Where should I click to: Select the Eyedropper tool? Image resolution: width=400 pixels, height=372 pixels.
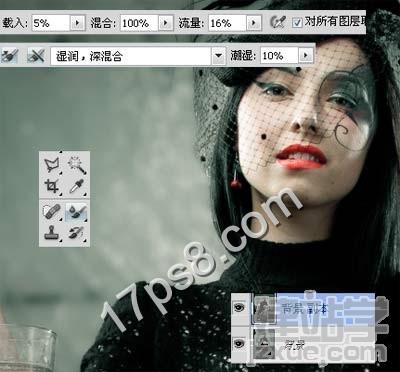tap(77, 186)
